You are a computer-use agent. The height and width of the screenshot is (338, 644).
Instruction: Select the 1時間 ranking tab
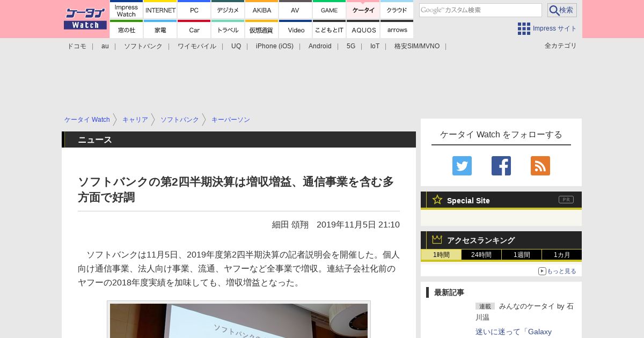pos(441,255)
